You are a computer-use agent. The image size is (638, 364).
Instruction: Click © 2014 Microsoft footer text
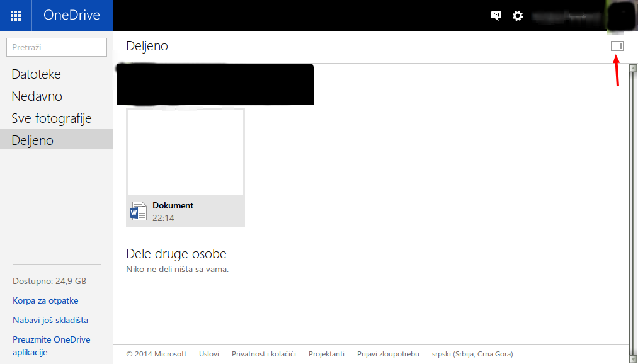coord(156,354)
